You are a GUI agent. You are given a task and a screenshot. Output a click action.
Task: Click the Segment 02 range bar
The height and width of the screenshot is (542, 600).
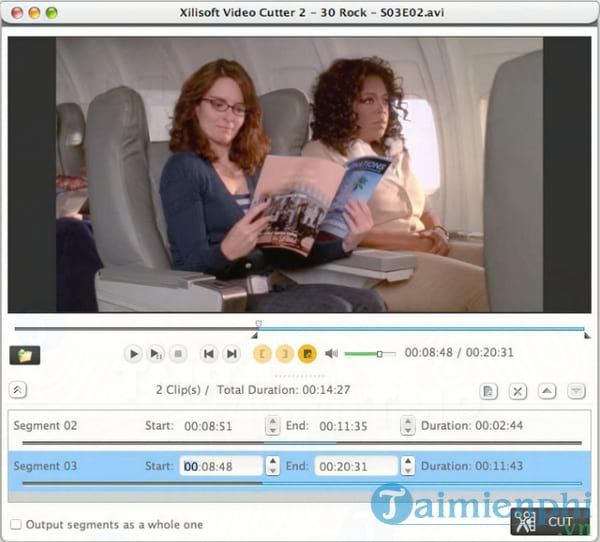point(302,443)
